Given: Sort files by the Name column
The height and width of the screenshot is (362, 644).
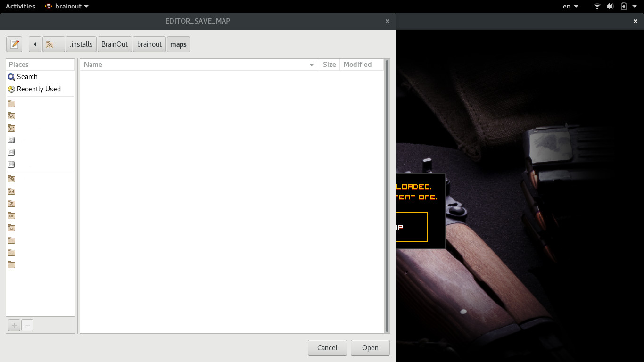Looking at the screenshot, I should click(x=199, y=65).
